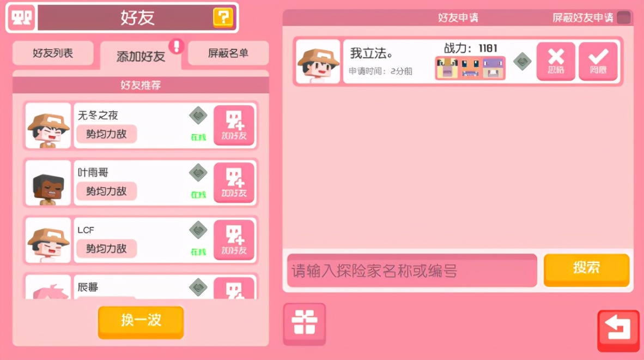
Task: Open the 屏蔽名单 tab
Action: click(228, 53)
